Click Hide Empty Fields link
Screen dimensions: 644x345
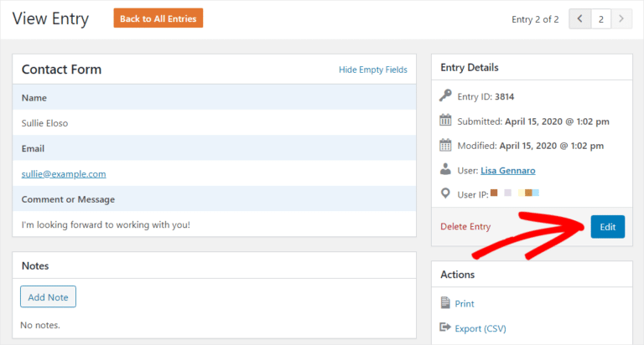(373, 70)
